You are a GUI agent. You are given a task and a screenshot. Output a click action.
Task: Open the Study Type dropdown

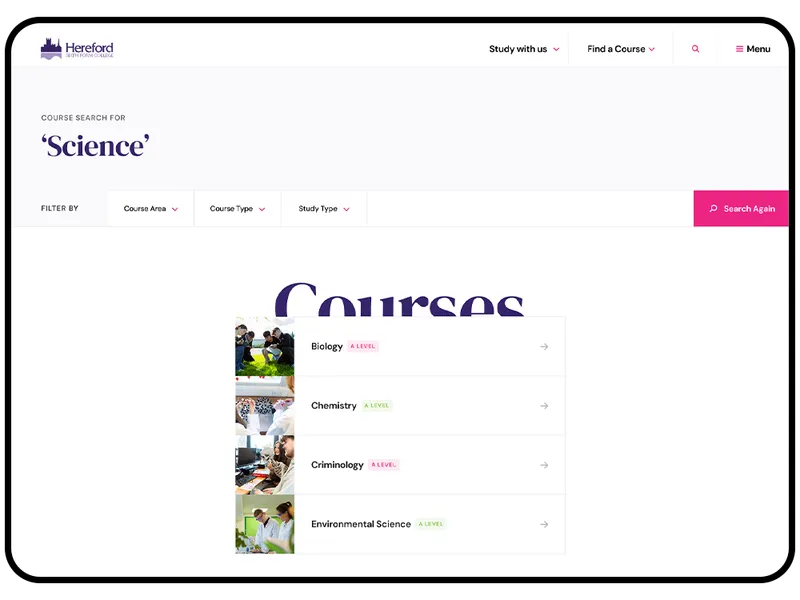[322, 208]
